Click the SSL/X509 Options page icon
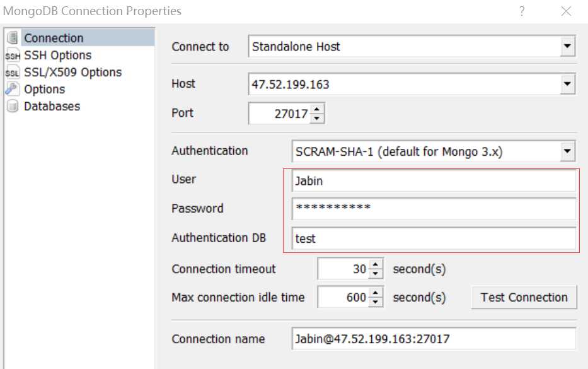Viewport: 588px width, 369px height. [x=13, y=72]
